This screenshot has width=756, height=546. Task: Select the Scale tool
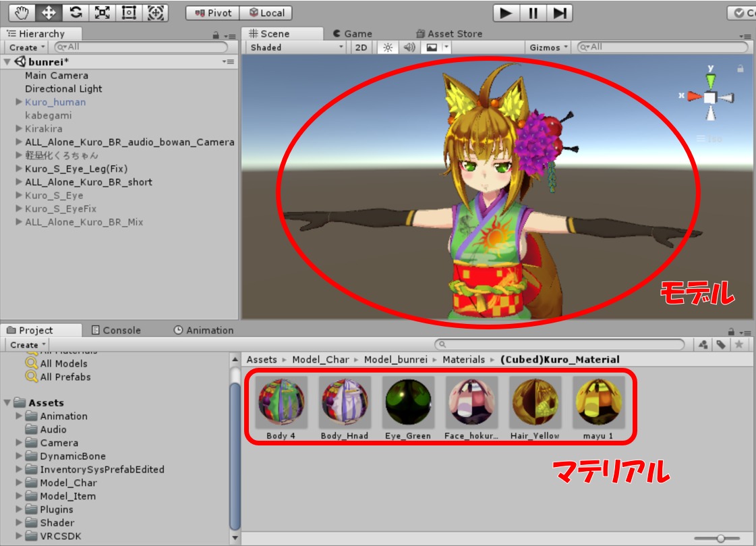click(102, 12)
